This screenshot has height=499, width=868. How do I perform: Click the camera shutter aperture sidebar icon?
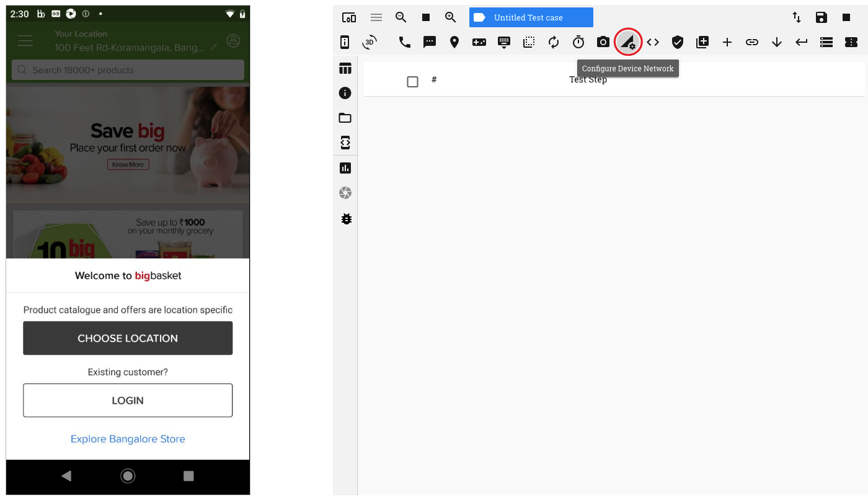(345, 193)
